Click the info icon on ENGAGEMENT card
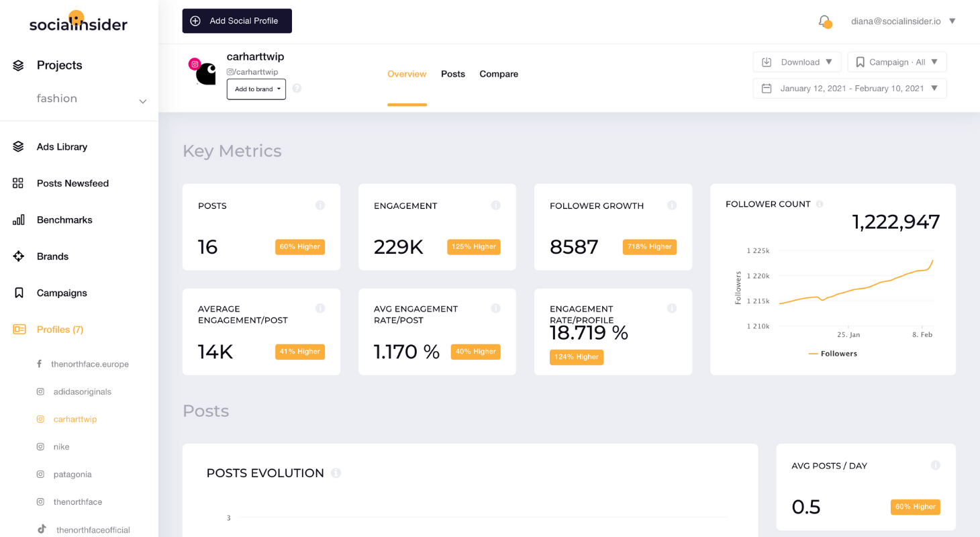 click(x=496, y=205)
